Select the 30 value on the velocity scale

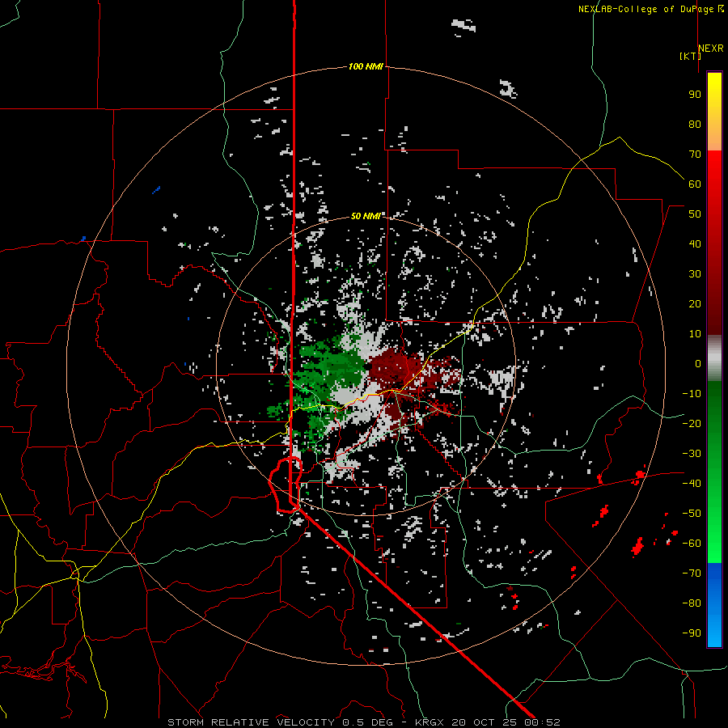click(x=695, y=274)
